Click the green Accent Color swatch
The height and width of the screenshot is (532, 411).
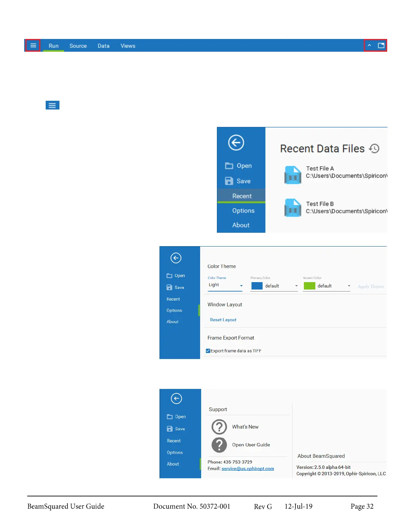pos(309,286)
